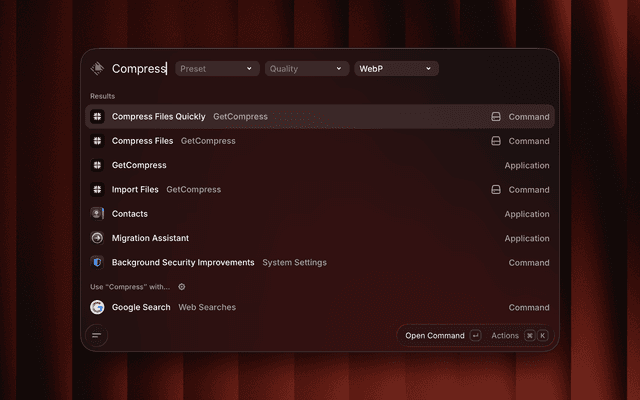
Task: Select Google Search fallback command
Action: [x=320, y=307]
